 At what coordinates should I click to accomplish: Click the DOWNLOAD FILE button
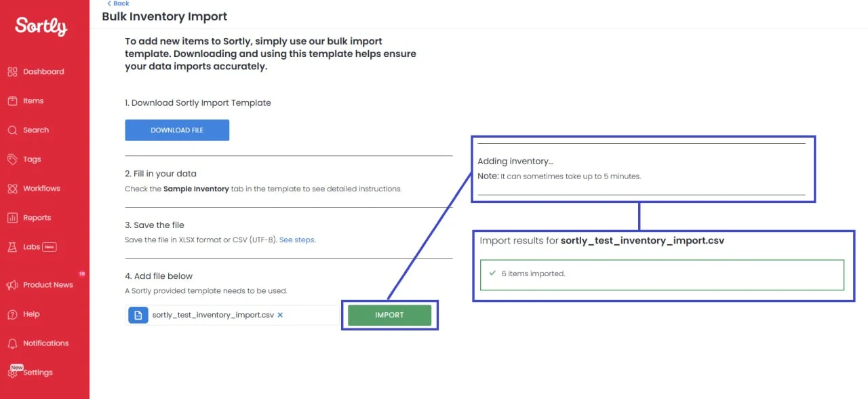177,130
